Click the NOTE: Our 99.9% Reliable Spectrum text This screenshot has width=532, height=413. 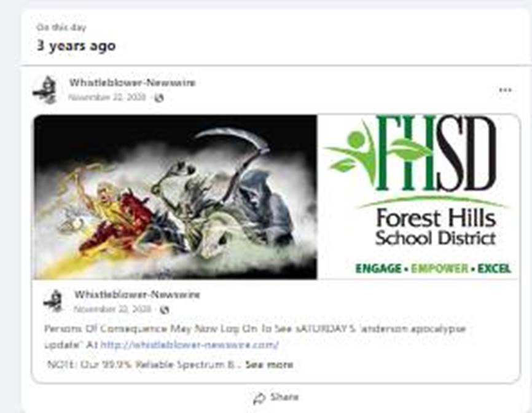pyautogui.click(x=143, y=365)
